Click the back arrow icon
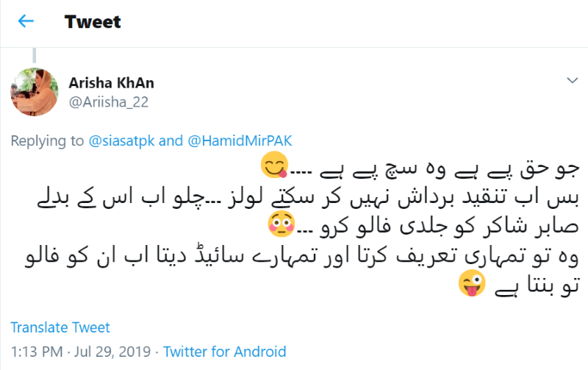588x370 pixels. point(26,21)
